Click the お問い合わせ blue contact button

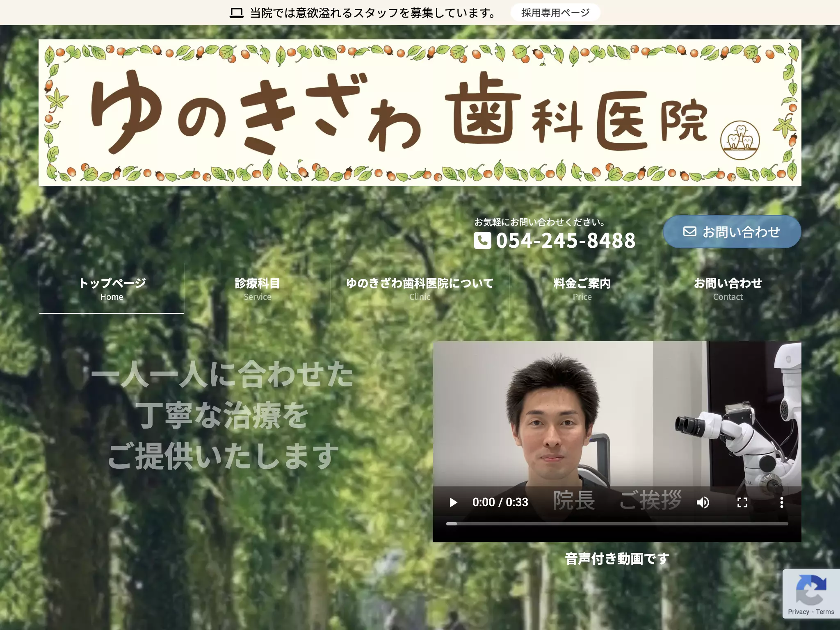click(x=732, y=232)
